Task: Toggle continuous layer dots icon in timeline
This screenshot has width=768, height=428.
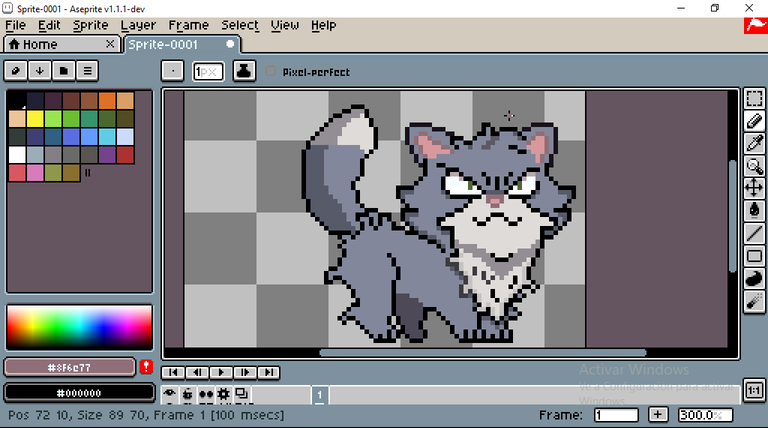Action: [x=206, y=394]
